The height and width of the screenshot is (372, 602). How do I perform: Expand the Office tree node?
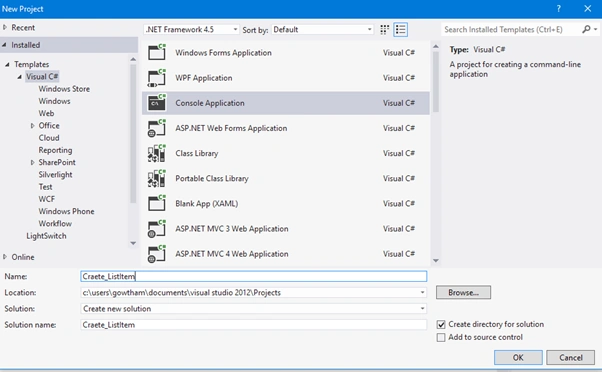tap(33, 126)
